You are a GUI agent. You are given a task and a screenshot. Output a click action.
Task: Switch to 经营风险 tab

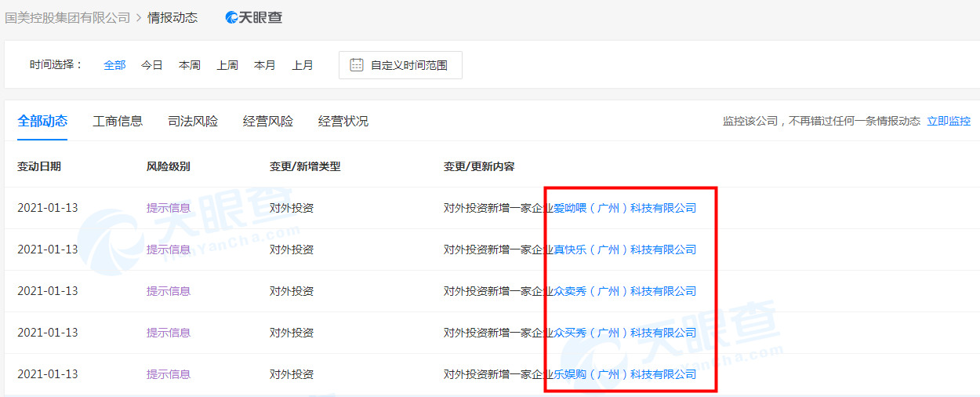(268, 121)
